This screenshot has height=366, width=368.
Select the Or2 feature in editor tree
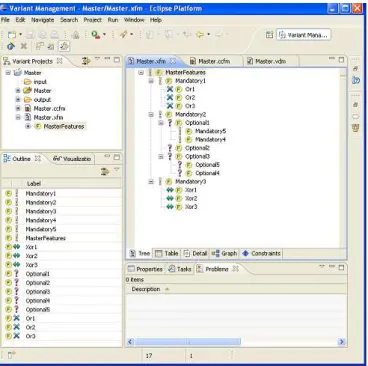pyautogui.click(x=190, y=98)
